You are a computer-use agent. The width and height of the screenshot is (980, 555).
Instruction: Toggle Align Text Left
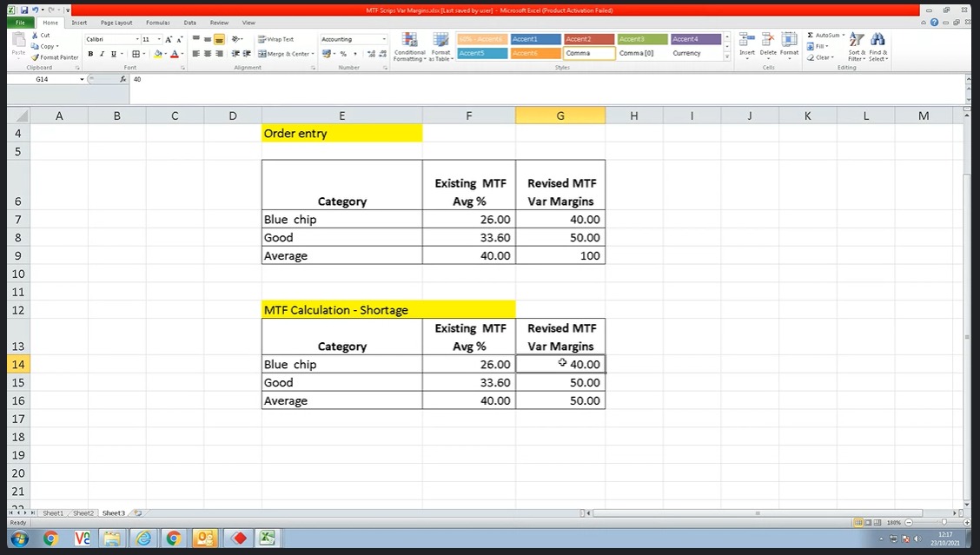pyautogui.click(x=196, y=55)
